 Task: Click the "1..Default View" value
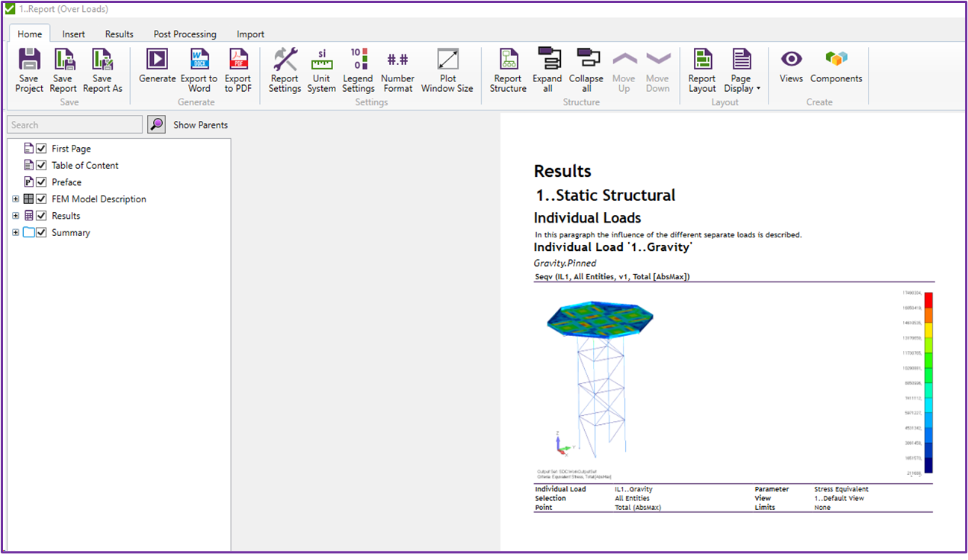pyautogui.click(x=840, y=499)
